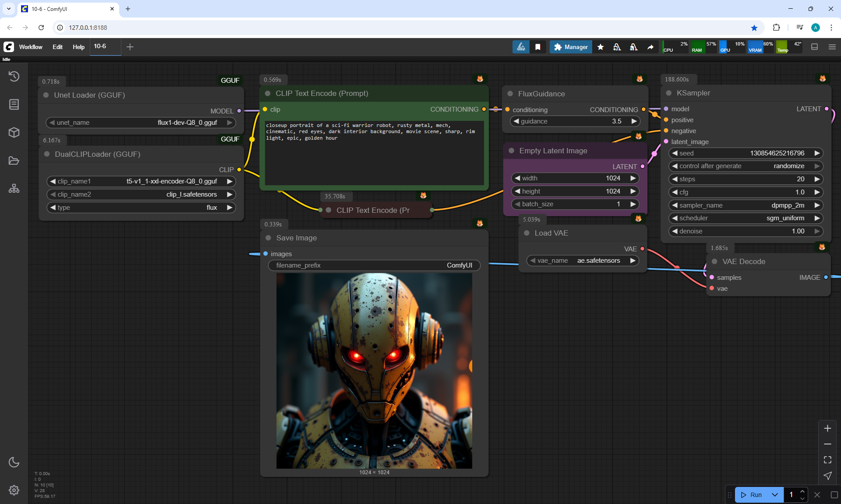841x504 pixels.
Task: Click the prompt text area
Action: 374,153
